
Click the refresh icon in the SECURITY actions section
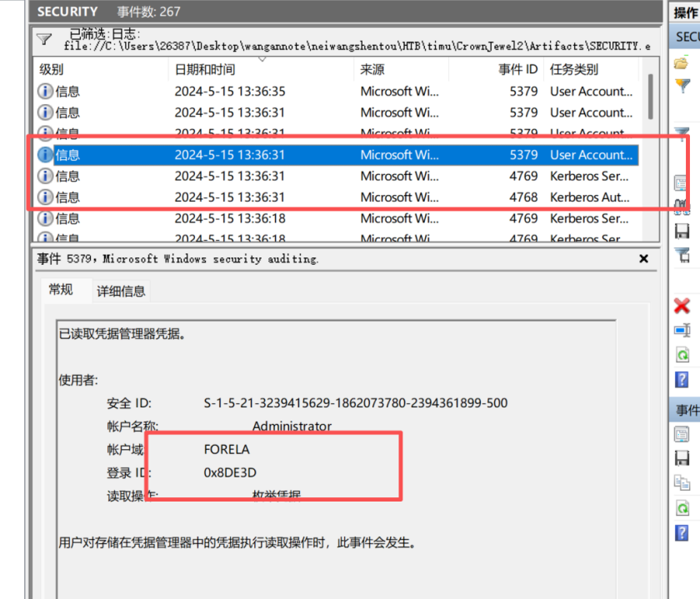click(x=682, y=355)
